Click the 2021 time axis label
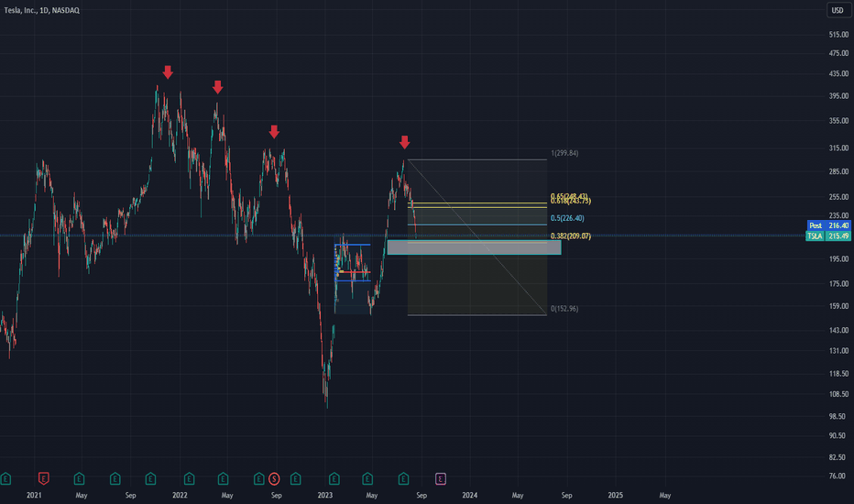This screenshot has height=504, width=854. 34,495
